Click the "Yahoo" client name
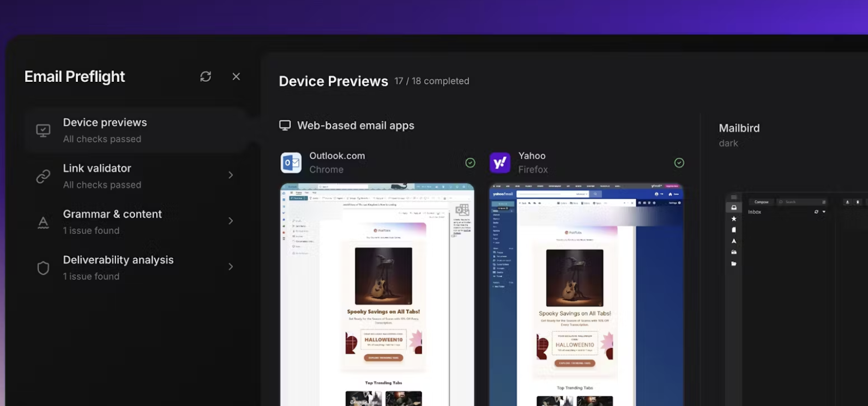The height and width of the screenshot is (406, 868). [x=532, y=156]
